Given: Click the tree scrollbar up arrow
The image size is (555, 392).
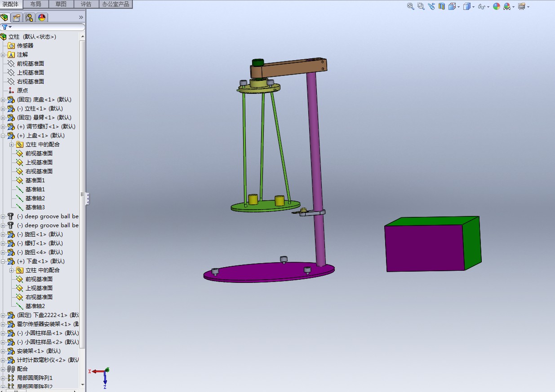Looking at the screenshot, I should tap(83, 36).
